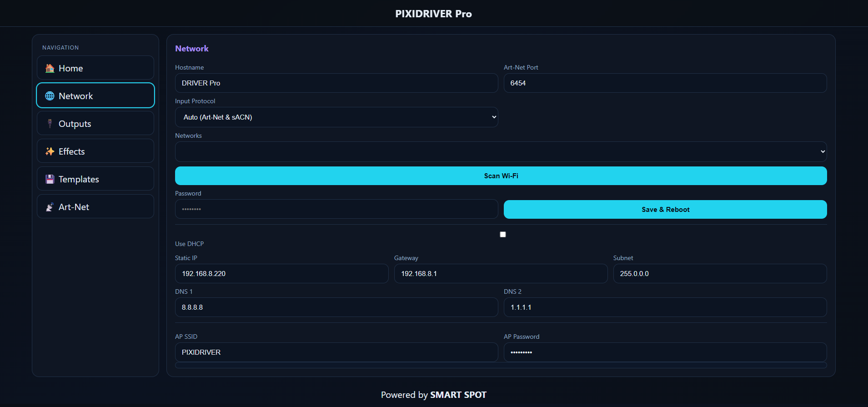Screen dimensions: 868x407
Task: Focus the Art-Net Port field
Action: 665,83
